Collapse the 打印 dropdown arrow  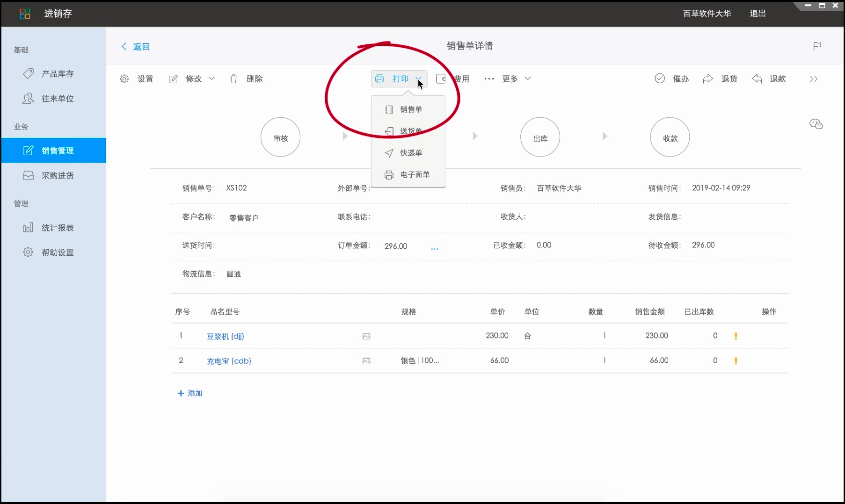pyautogui.click(x=418, y=79)
